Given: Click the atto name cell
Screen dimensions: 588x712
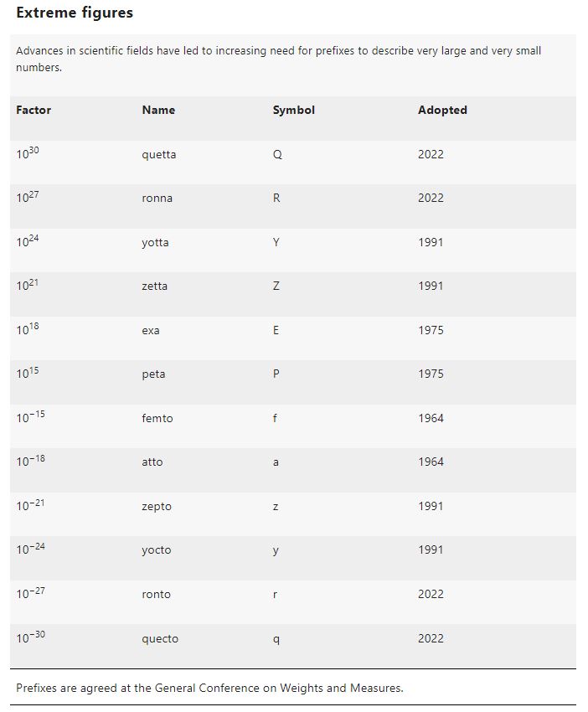Looking at the screenshot, I should coord(152,462).
